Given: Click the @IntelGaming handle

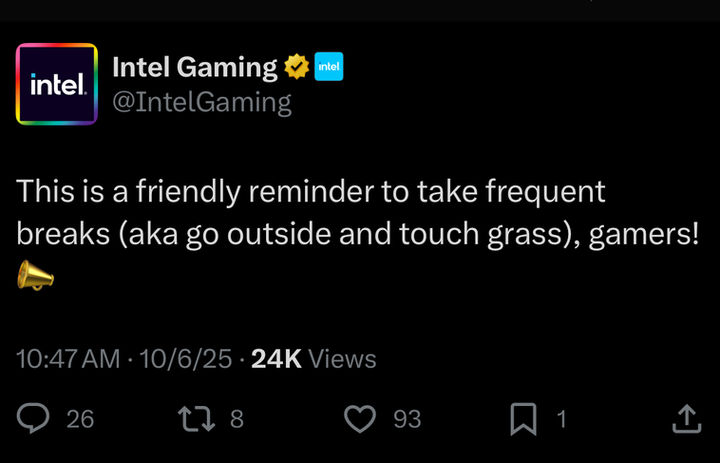Looking at the screenshot, I should click(202, 102).
